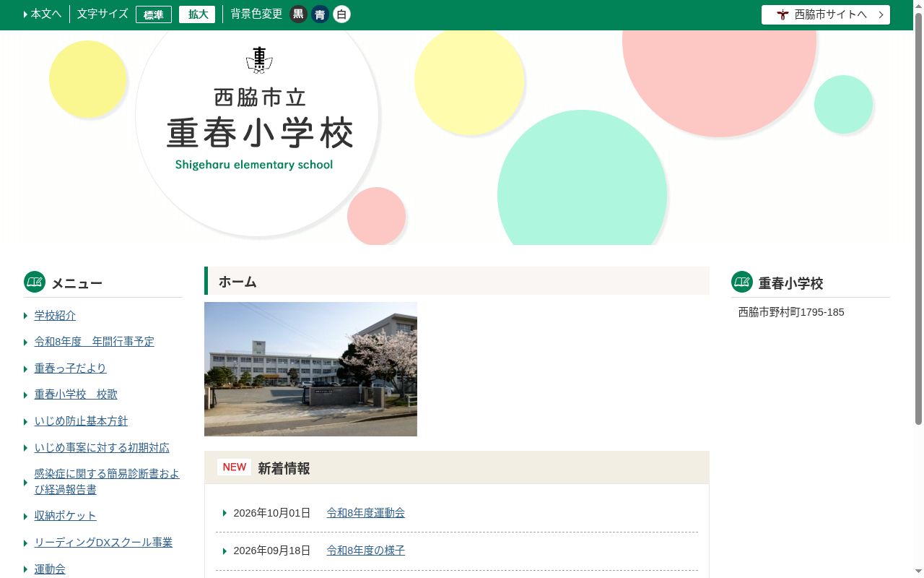Click the chevron on 西脇市サイトへ button

click(x=881, y=14)
